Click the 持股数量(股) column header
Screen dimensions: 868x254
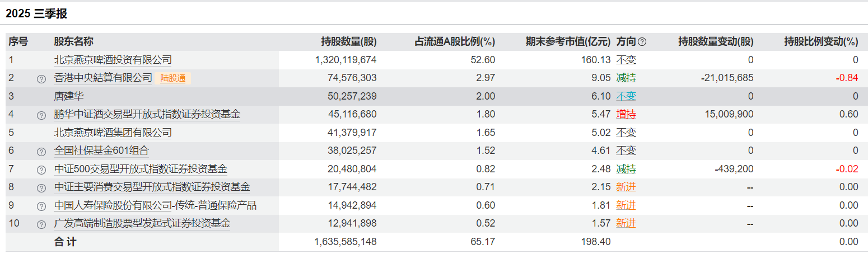point(348,42)
